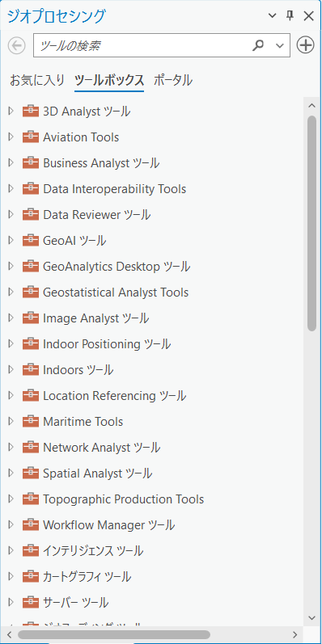Screen dimensions: 322x644
Task: Toggle the auto-hide pin icon
Action: 290,15
